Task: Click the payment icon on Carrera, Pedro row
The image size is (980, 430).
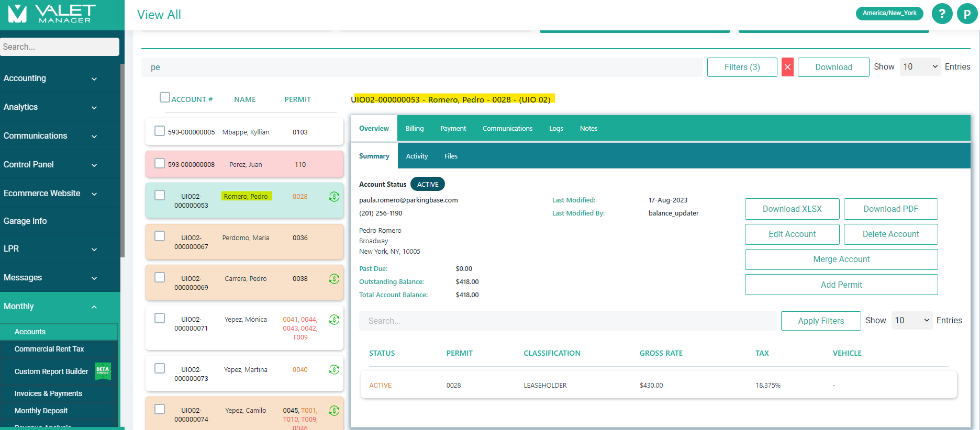Action: tap(334, 279)
